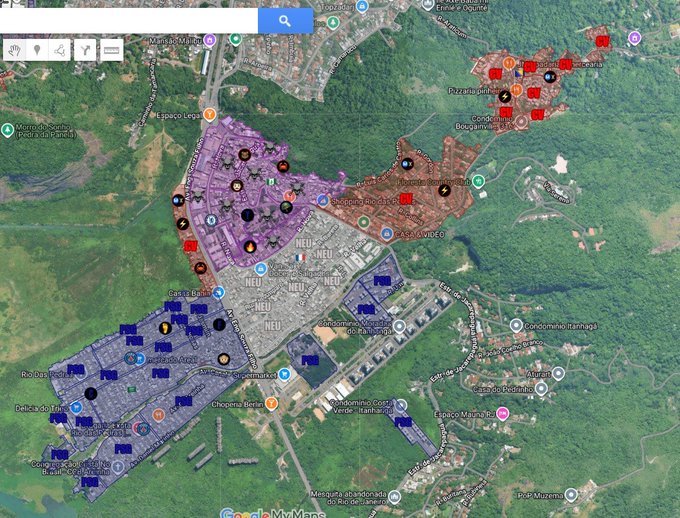Select the R. Aroeira street label

tap(258, 64)
